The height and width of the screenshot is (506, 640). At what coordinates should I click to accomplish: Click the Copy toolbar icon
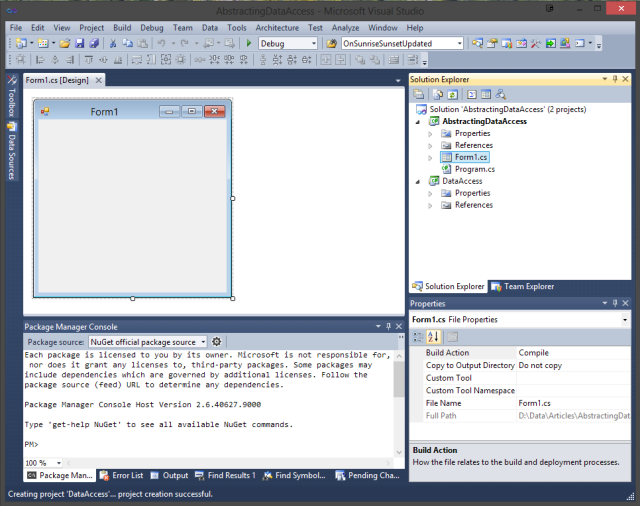(x=128, y=43)
